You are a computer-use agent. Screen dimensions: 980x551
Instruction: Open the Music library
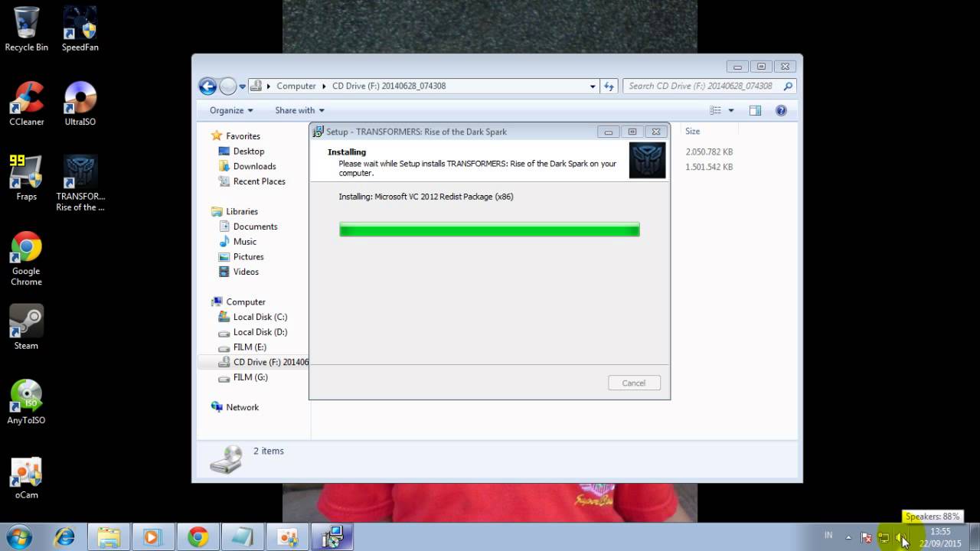(245, 242)
